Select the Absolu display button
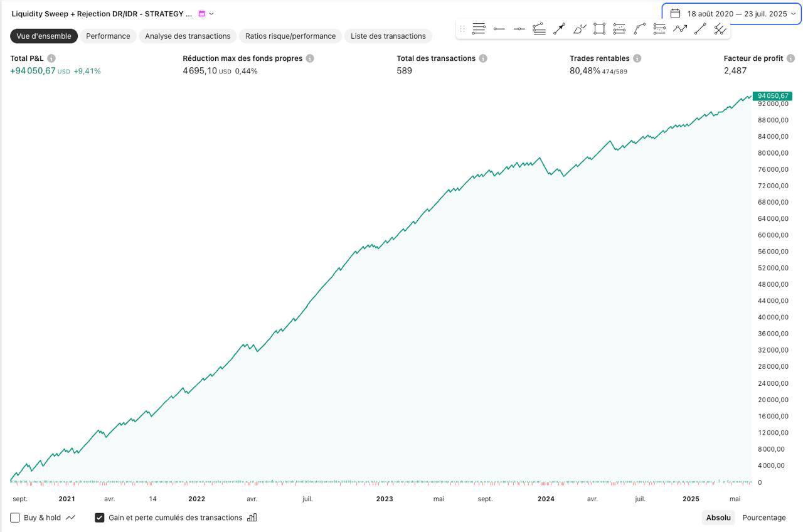The height and width of the screenshot is (532, 803). click(718, 518)
